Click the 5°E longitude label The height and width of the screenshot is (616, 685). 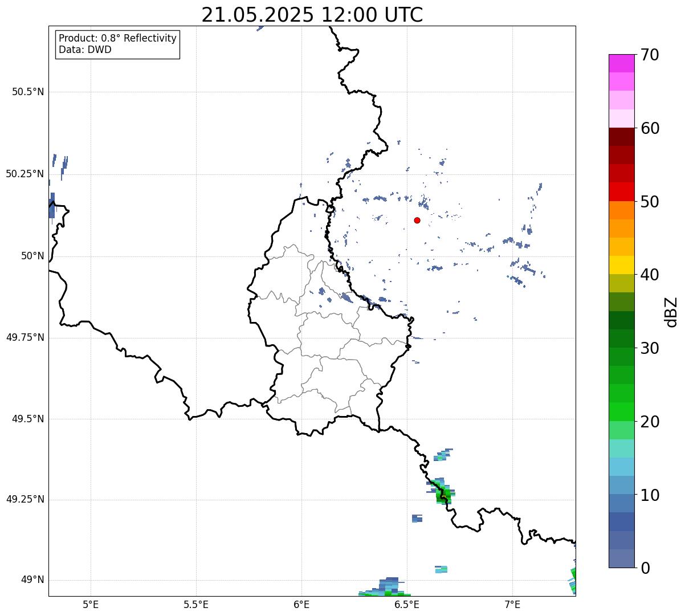click(91, 604)
